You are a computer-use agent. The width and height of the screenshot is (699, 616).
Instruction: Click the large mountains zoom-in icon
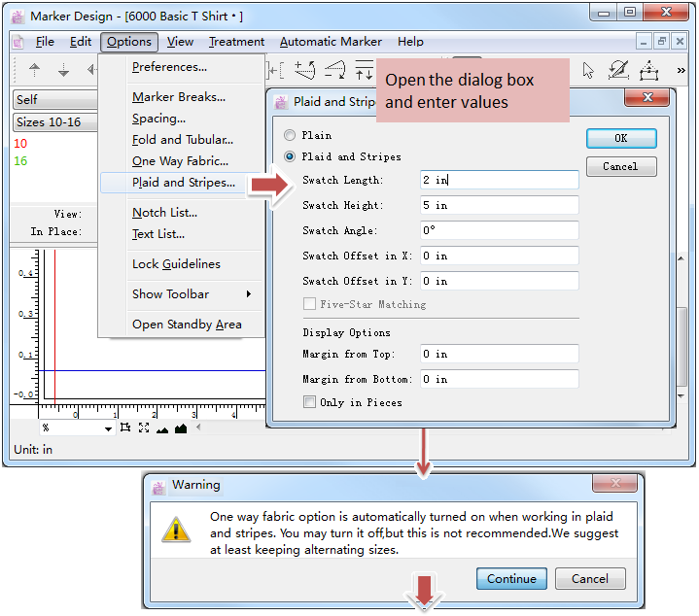(x=180, y=428)
